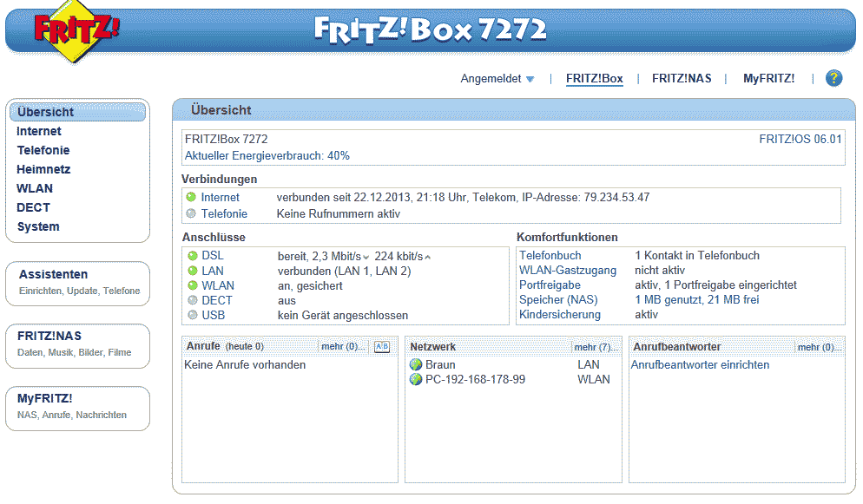Screen dimensions: 863x504
Task: Click '1 Kontakt in Telefonbuch' text
Action: [697, 256]
